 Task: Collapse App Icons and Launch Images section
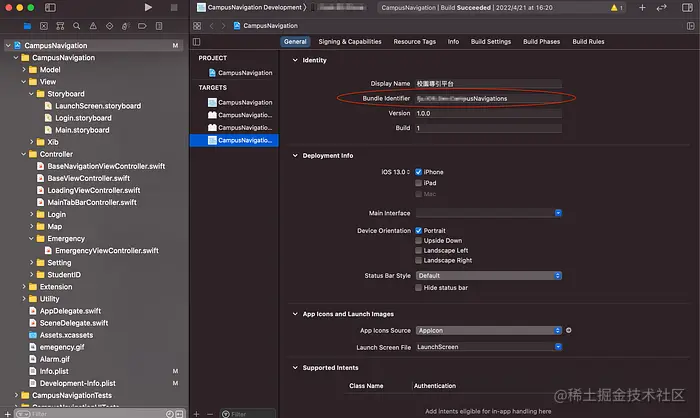[295, 314]
